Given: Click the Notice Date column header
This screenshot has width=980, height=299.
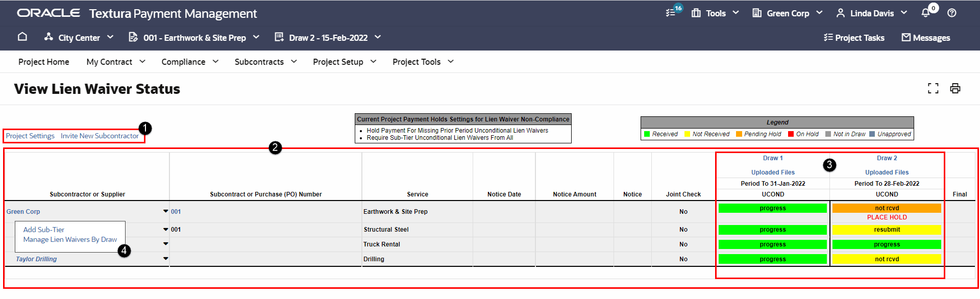Looking at the screenshot, I should (x=504, y=194).
